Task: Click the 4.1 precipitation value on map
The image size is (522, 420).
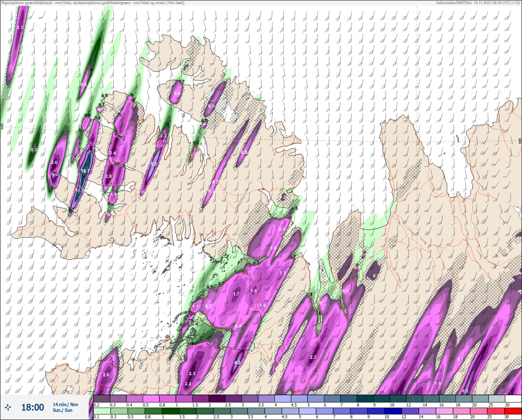Action: point(465,391)
